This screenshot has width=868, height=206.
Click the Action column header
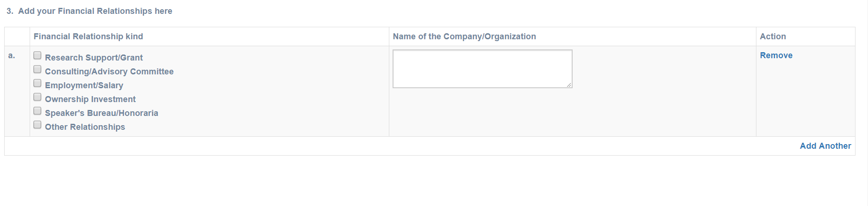click(x=773, y=36)
